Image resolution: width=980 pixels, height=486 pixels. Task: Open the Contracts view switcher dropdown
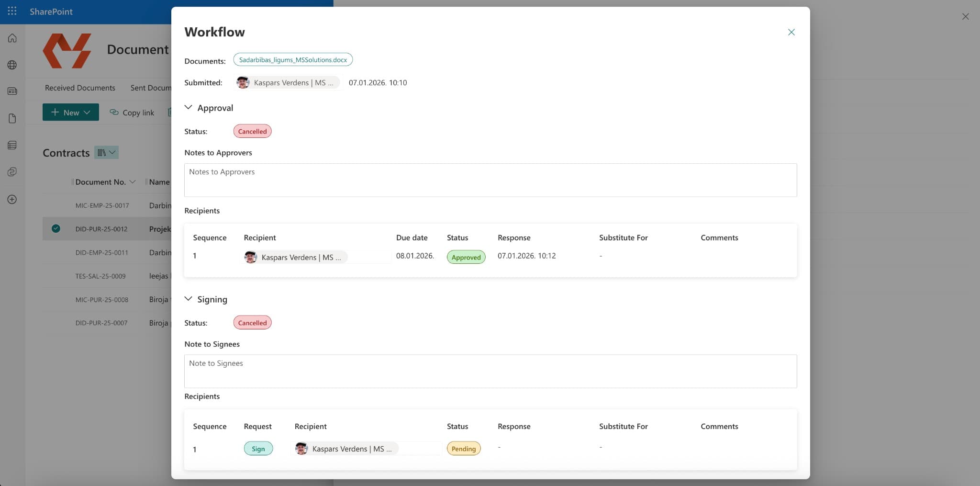[x=106, y=152]
